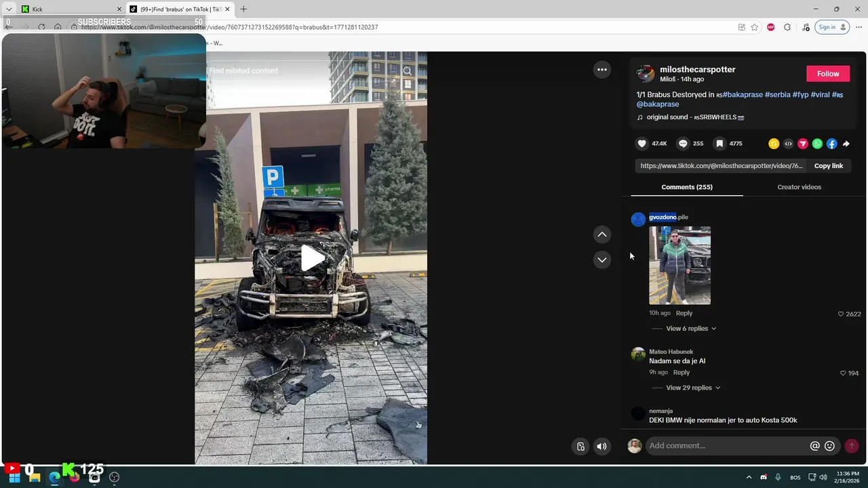Open the three-dot more options menu
The image size is (868, 488).
click(601, 69)
